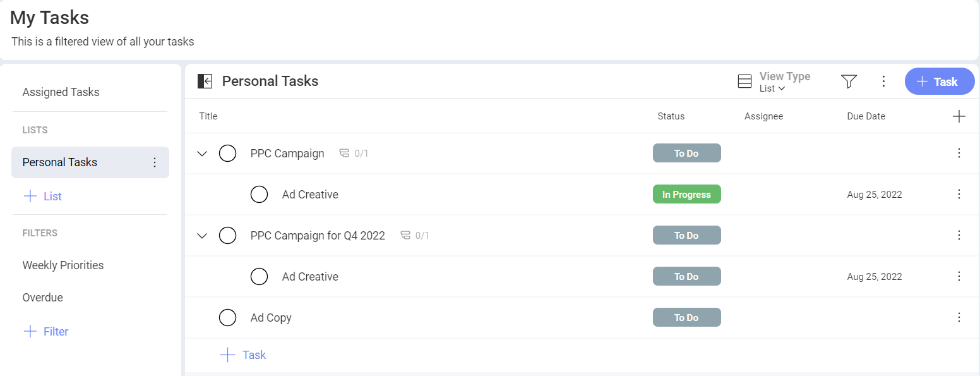Click the subtask count icon on PPC Campaign
Image resolution: width=980 pixels, height=376 pixels.
[x=344, y=153]
